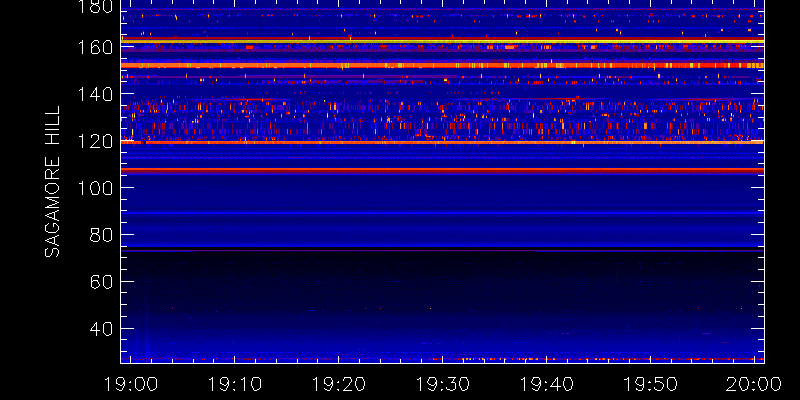Viewport: 800px width, 400px height.
Task: Click the 19:40 time label
Action: pos(547,384)
